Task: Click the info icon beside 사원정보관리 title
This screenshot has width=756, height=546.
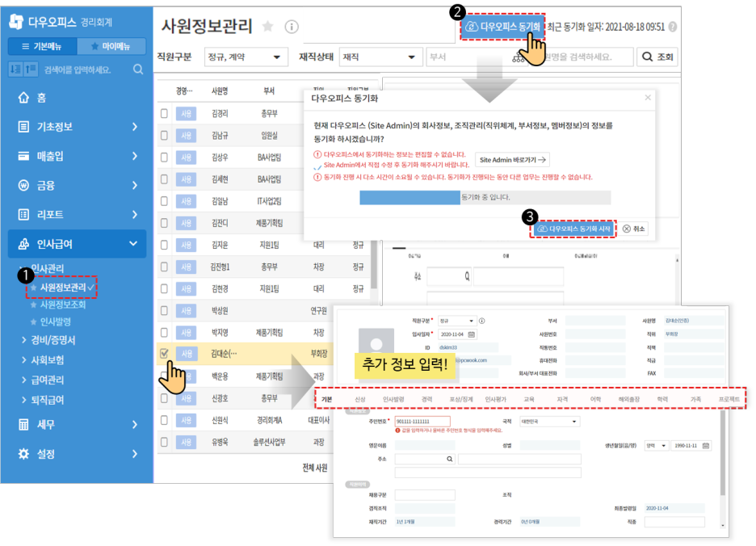Action: point(292,27)
